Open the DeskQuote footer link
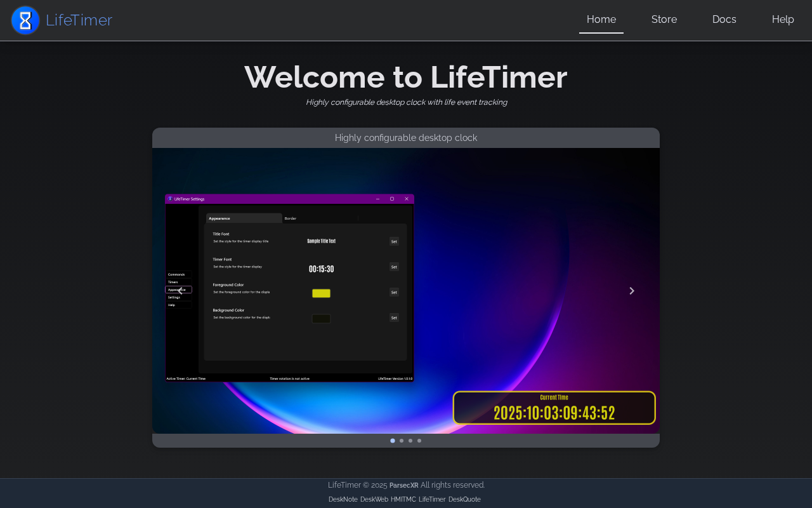The image size is (812, 508). click(464, 499)
